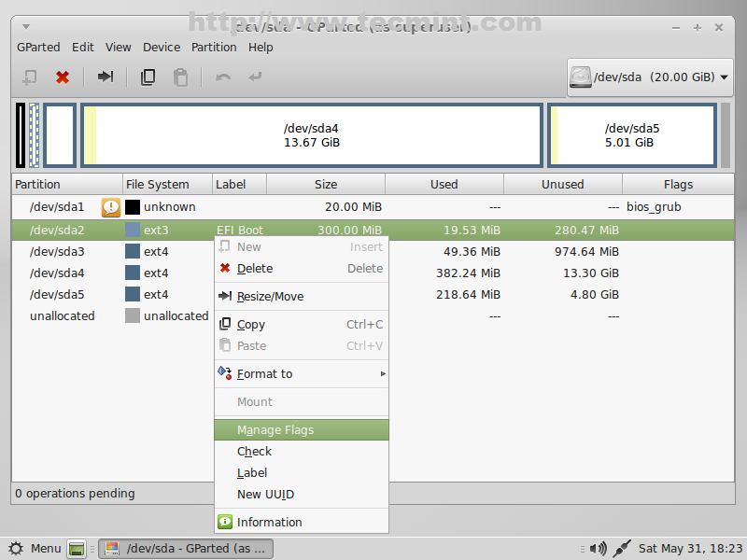Screen dimensions: 747x560
Task: Choose New UUID in context menu
Action: [302, 495]
